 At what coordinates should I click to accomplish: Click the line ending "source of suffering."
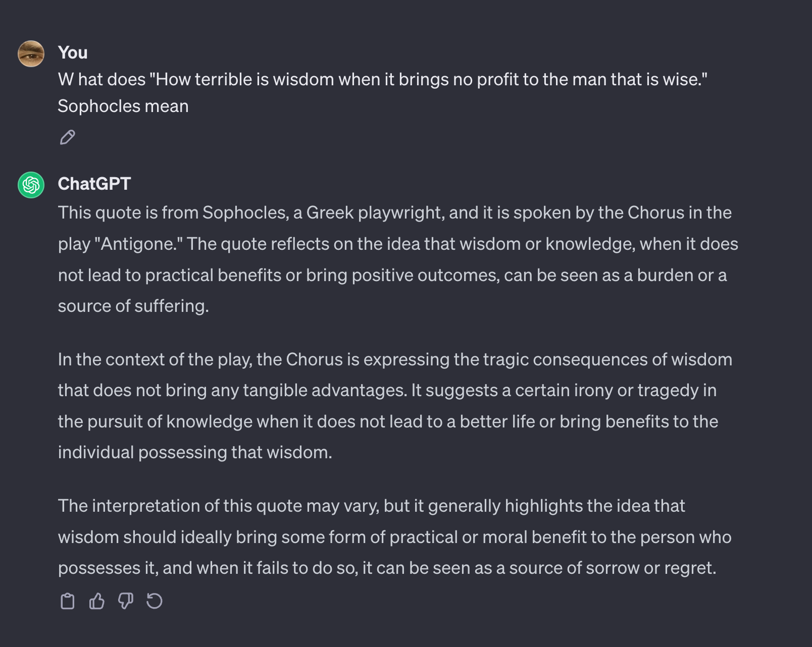point(133,306)
